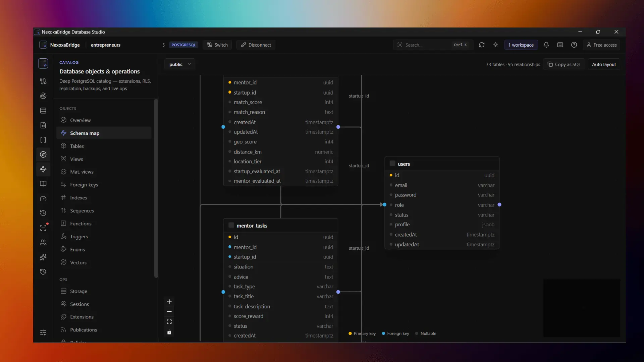Open Storage under OPS

(104, 291)
